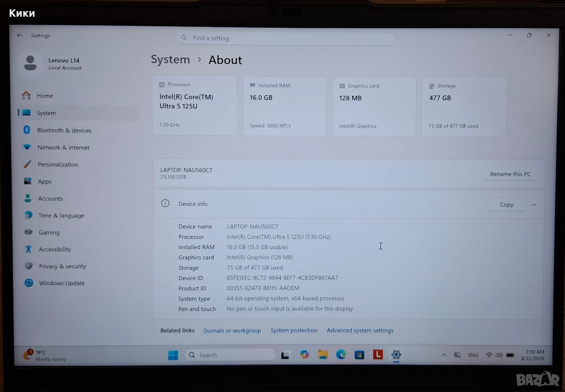Open Accounts settings
Viewport: 565px width, 392px height.
(x=79, y=198)
